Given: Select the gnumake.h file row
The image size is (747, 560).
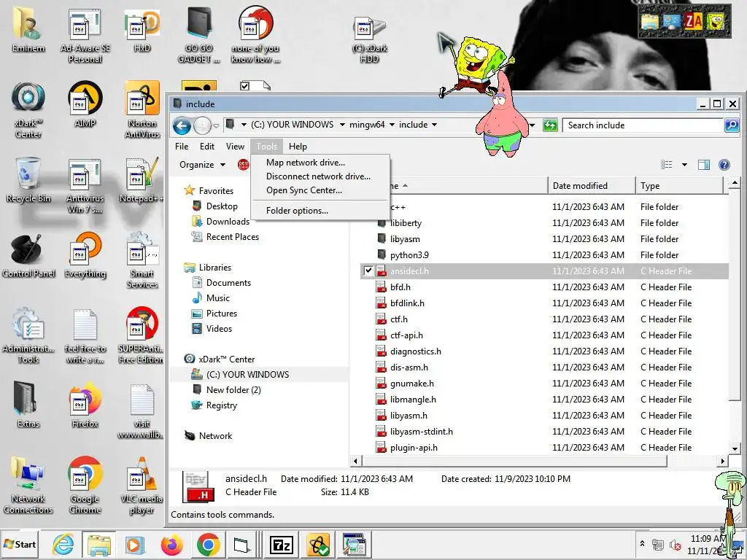Looking at the screenshot, I should (x=545, y=384).
